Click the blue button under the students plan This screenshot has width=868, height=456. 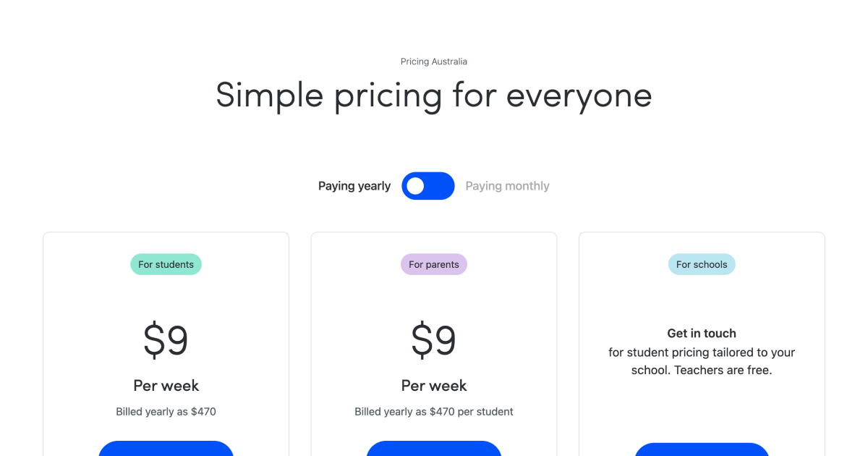click(x=166, y=452)
